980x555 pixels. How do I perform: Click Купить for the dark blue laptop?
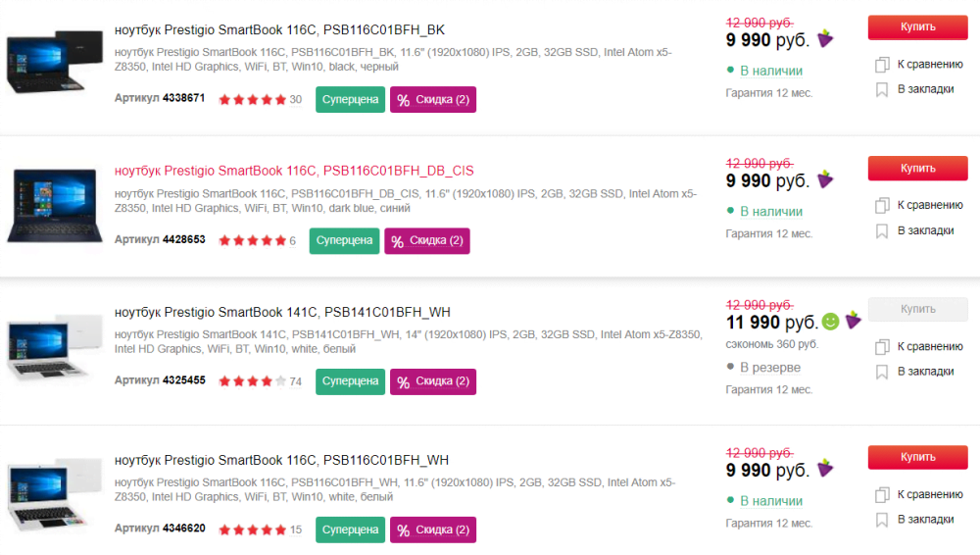tap(917, 169)
